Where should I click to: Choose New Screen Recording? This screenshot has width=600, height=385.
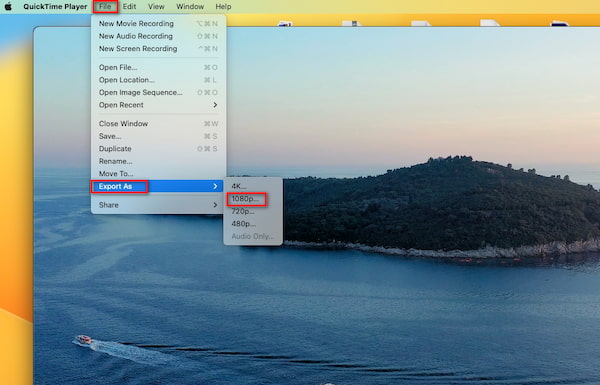click(x=158, y=49)
